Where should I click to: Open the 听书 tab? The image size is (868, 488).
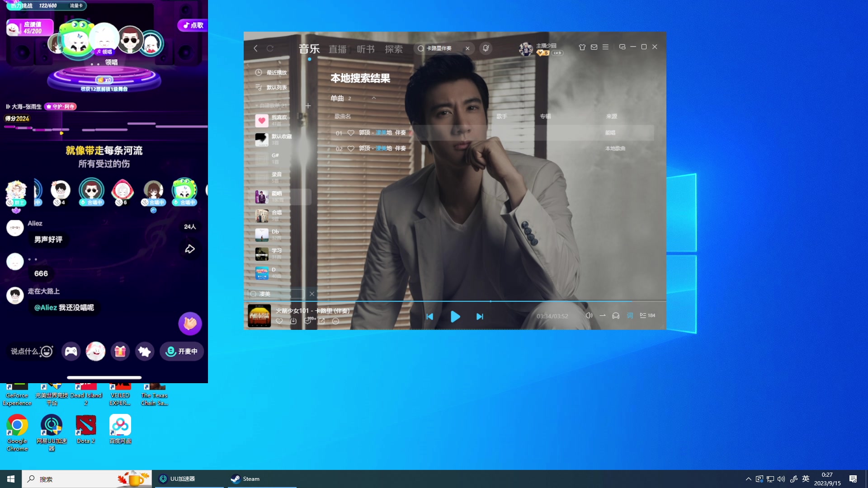pos(366,49)
